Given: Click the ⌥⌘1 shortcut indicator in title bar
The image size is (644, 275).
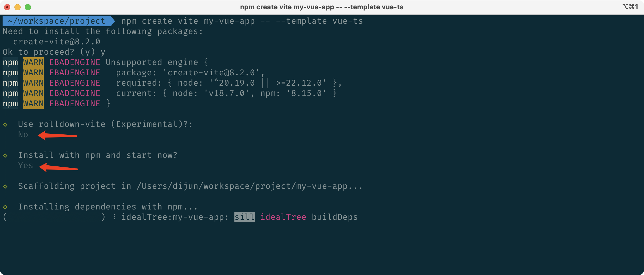Looking at the screenshot, I should click(x=630, y=6).
